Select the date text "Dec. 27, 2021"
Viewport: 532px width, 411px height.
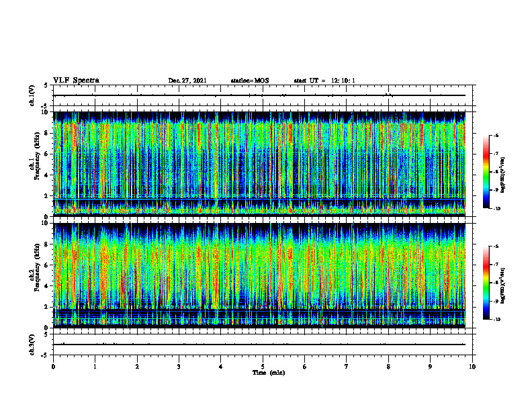[187, 81]
